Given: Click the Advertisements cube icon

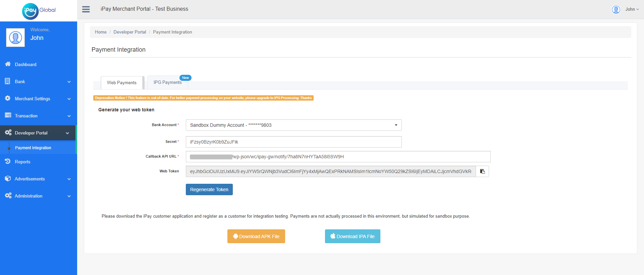Looking at the screenshot, I should click(8, 178).
